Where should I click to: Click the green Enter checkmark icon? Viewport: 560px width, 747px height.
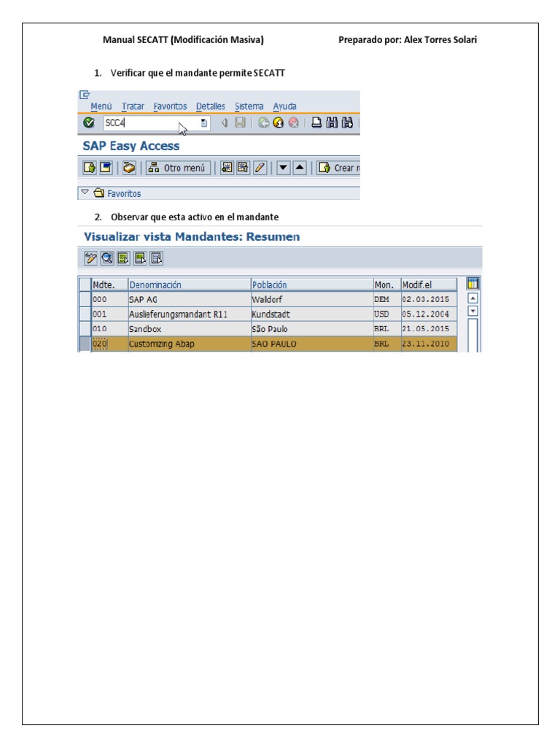click(88, 123)
